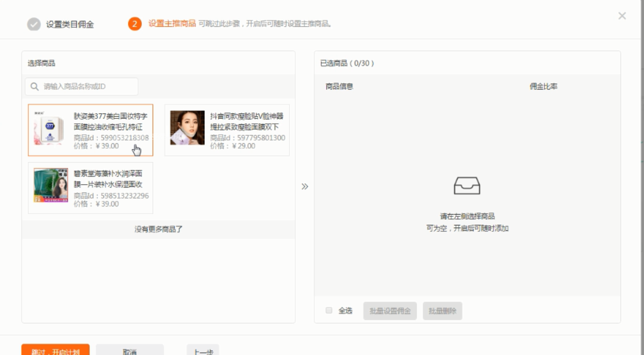Click the 商品信息 column header
644x355 pixels.
[339, 87]
